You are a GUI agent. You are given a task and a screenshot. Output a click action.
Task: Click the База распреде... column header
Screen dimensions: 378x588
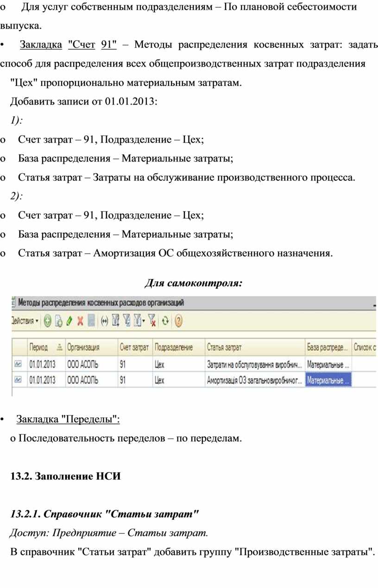coord(328,347)
